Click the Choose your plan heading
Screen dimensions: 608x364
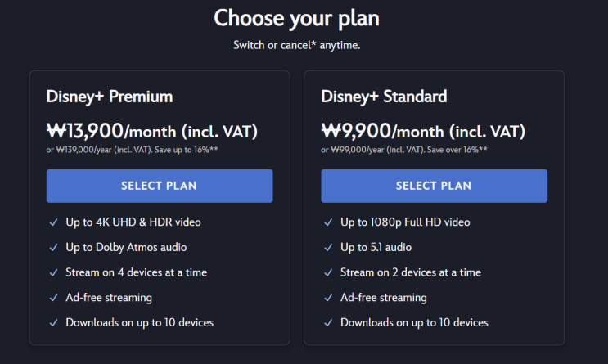(x=296, y=18)
